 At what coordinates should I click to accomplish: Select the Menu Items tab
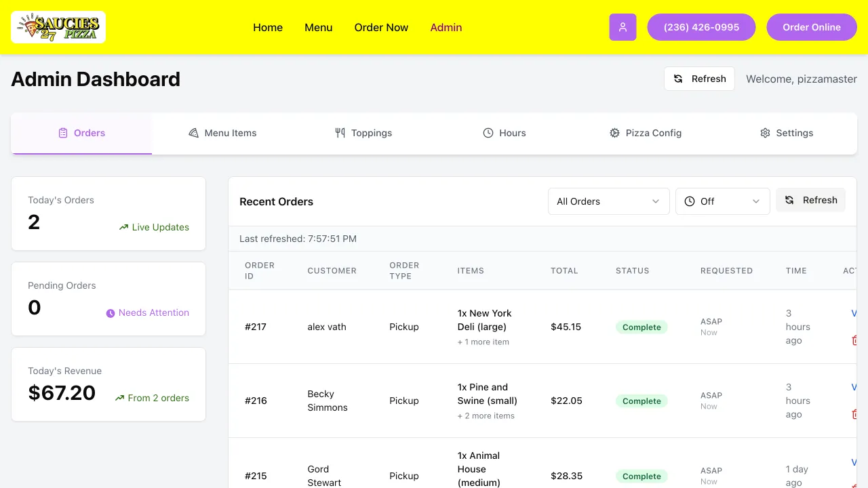[222, 133]
